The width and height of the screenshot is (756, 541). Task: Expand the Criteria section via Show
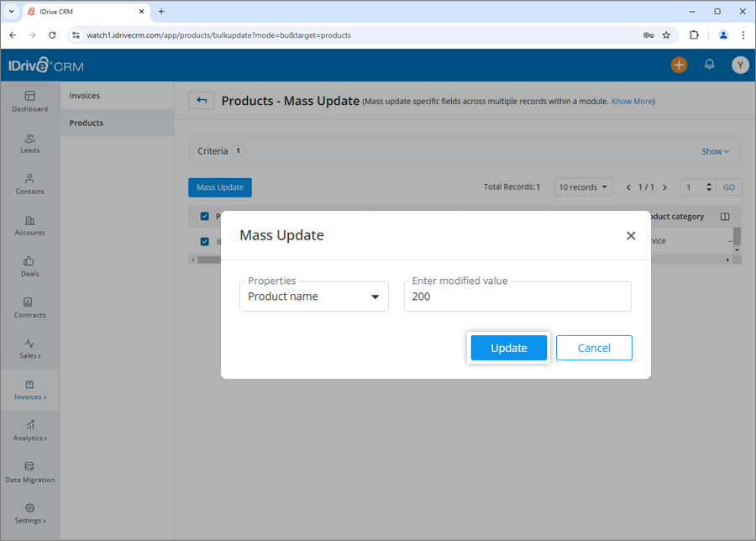(x=713, y=151)
